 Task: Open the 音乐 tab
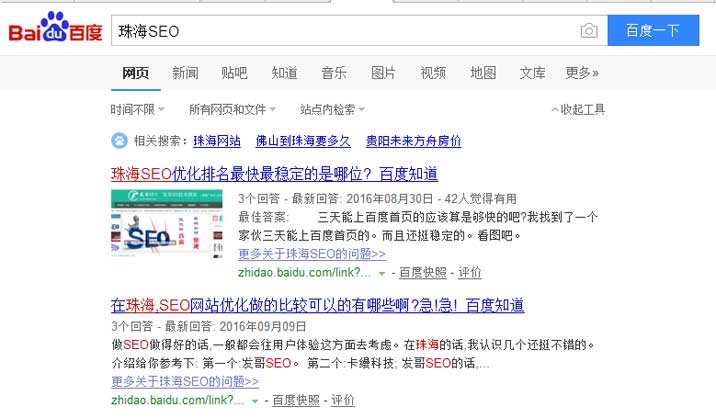pyautogui.click(x=334, y=73)
